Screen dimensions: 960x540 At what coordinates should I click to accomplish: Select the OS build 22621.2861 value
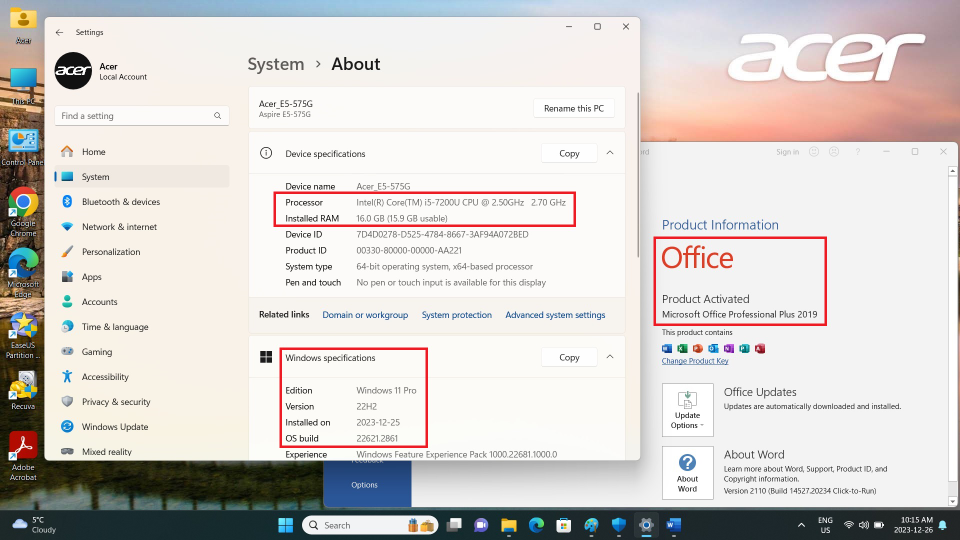(377, 438)
